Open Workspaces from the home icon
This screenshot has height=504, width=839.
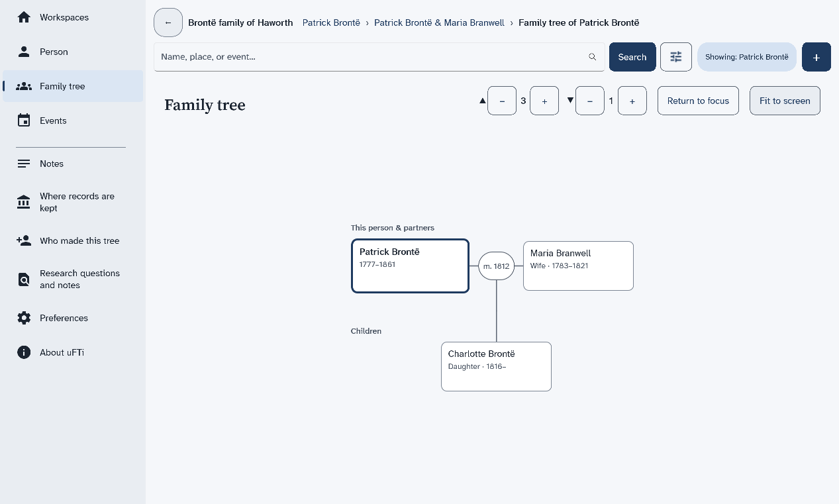(x=24, y=17)
